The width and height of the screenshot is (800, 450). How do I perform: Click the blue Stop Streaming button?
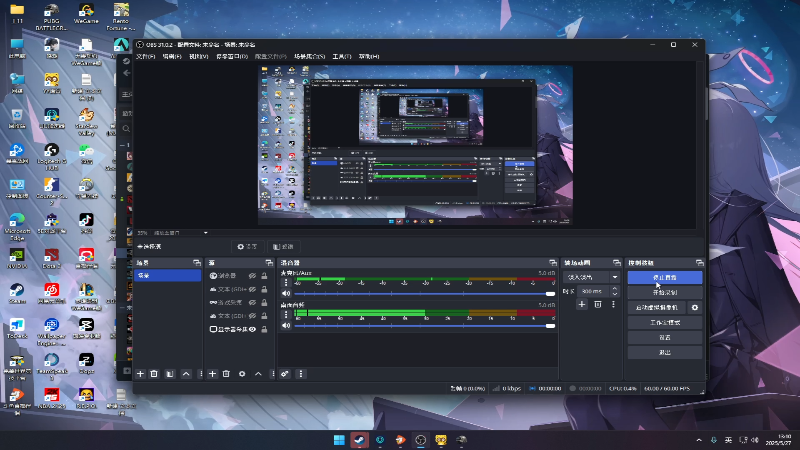(x=665, y=278)
